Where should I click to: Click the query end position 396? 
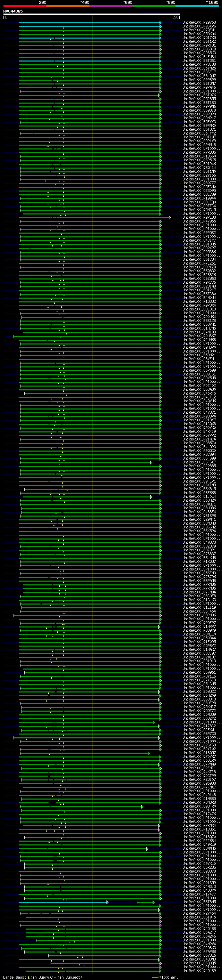175,17
